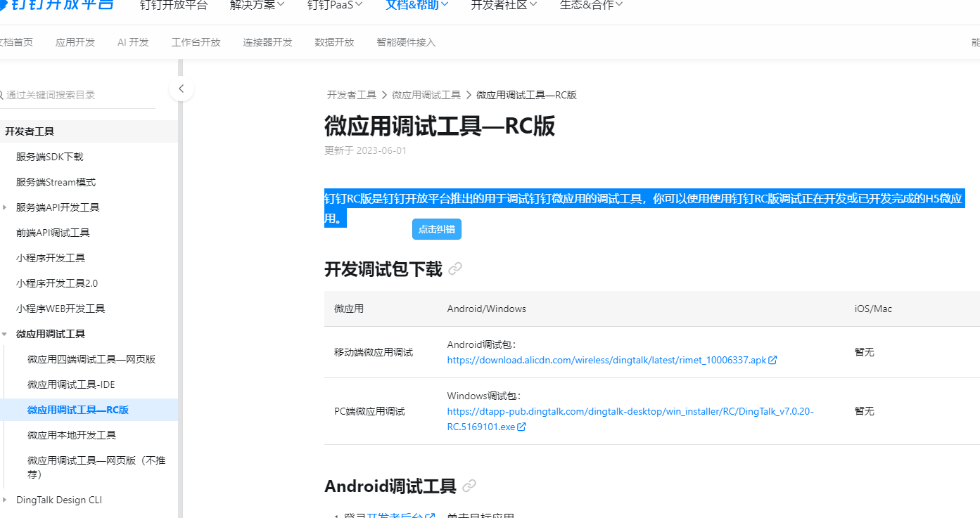
Task: Click the Android调试包 label in the table
Action: click(482, 344)
